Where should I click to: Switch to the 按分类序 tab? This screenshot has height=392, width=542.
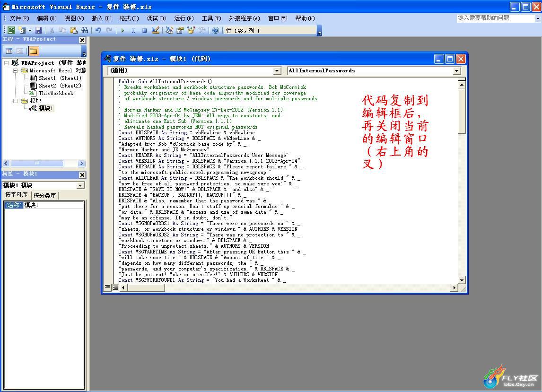(x=44, y=195)
